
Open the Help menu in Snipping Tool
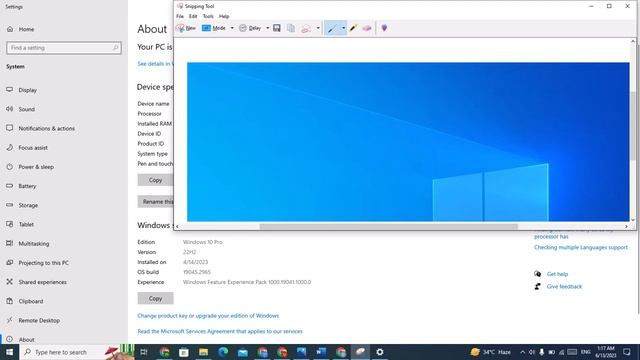[224, 16]
